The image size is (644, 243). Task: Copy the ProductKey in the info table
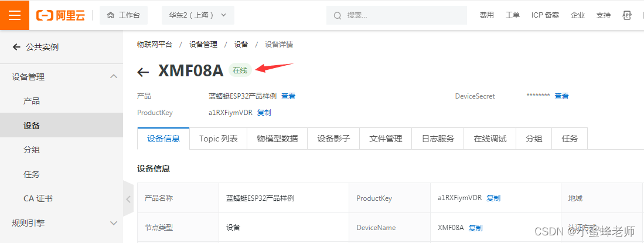click(493, 198)
